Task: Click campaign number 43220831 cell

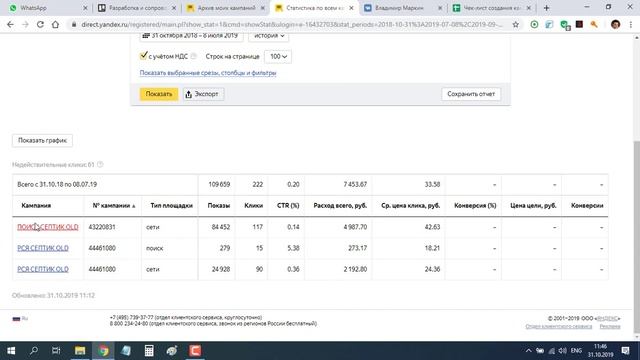Action: 102,227
